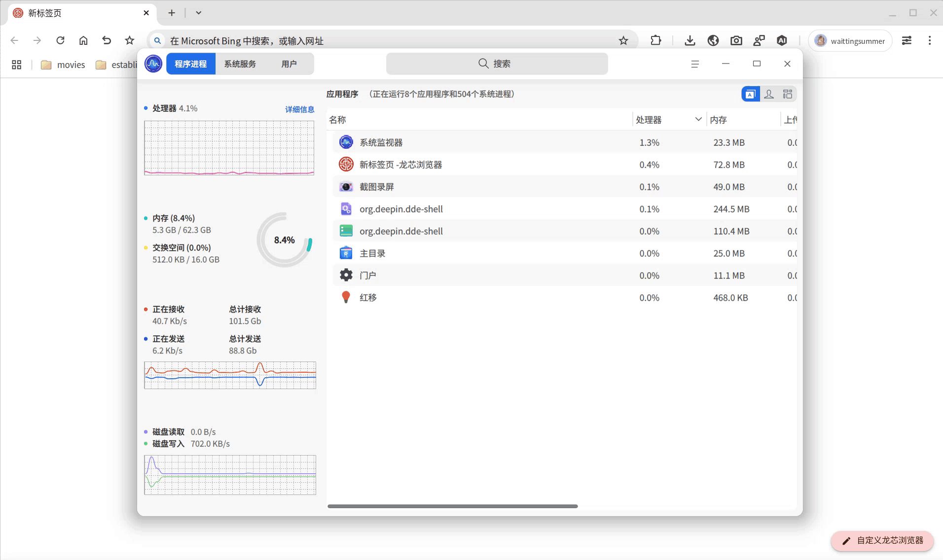Screen dimensions: 943x560
Task: Open the browser extensions puzzle icon
Action: pyautogui.click(x=656, y=40)
